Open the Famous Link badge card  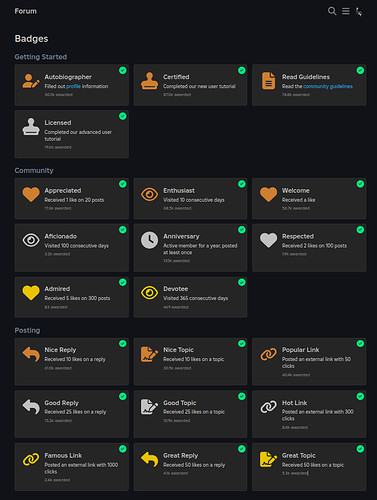point(72,467)
